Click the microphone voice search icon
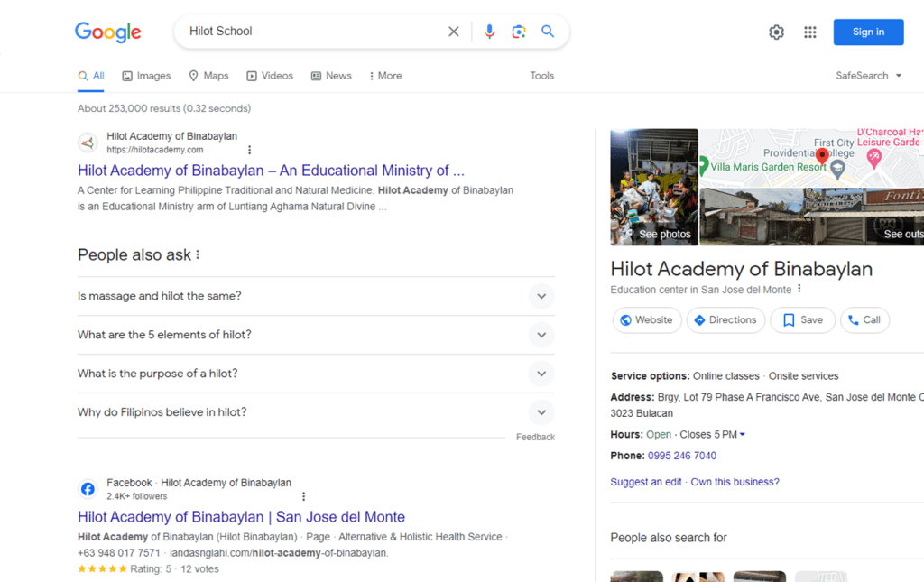This screenshot has width=924, height=582. (489, 32)
